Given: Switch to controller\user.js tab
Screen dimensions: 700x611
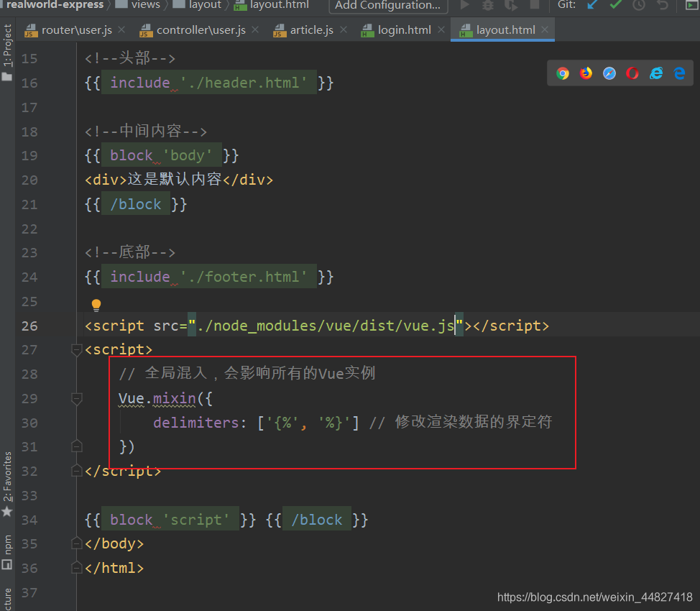Looking at the screenshot, I should tap(201, 30).
